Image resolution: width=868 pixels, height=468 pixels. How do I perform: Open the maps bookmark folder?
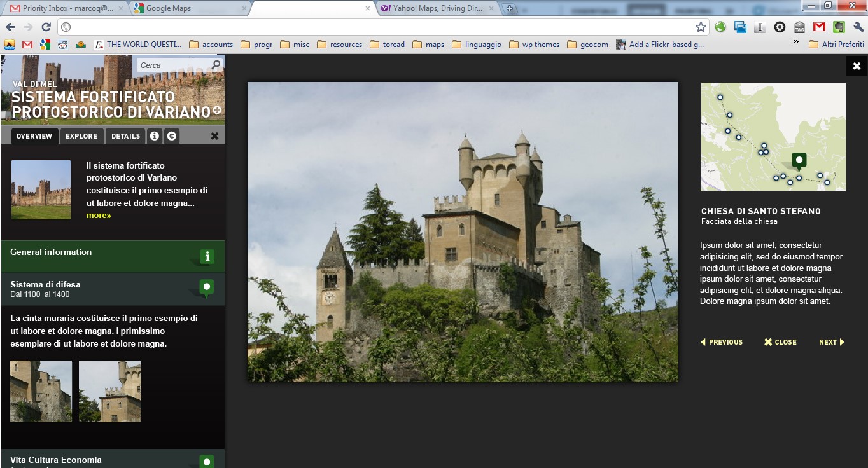pos(428,45)
